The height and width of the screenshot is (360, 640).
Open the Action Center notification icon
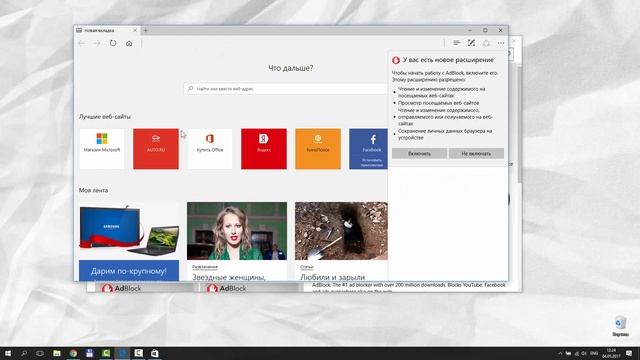[x=629, y=353]
